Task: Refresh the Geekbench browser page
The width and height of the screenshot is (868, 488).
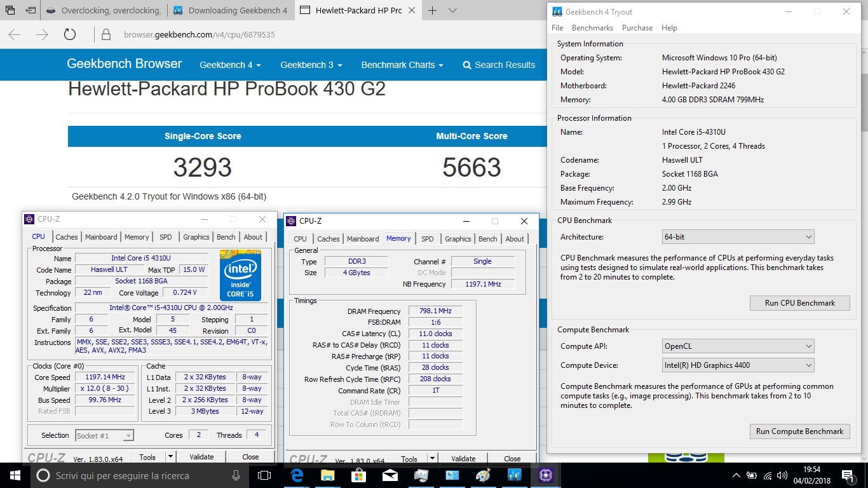Action: click(x=70, y=35)
